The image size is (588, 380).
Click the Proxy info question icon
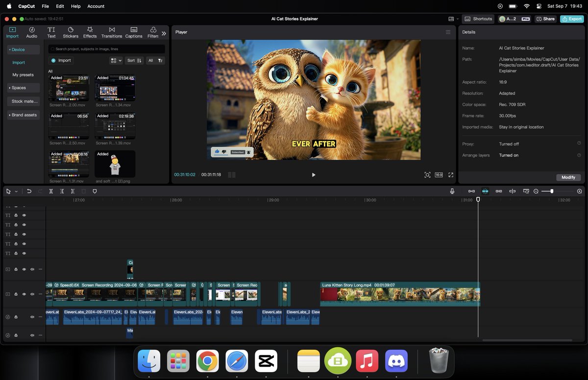coord(579,143)
